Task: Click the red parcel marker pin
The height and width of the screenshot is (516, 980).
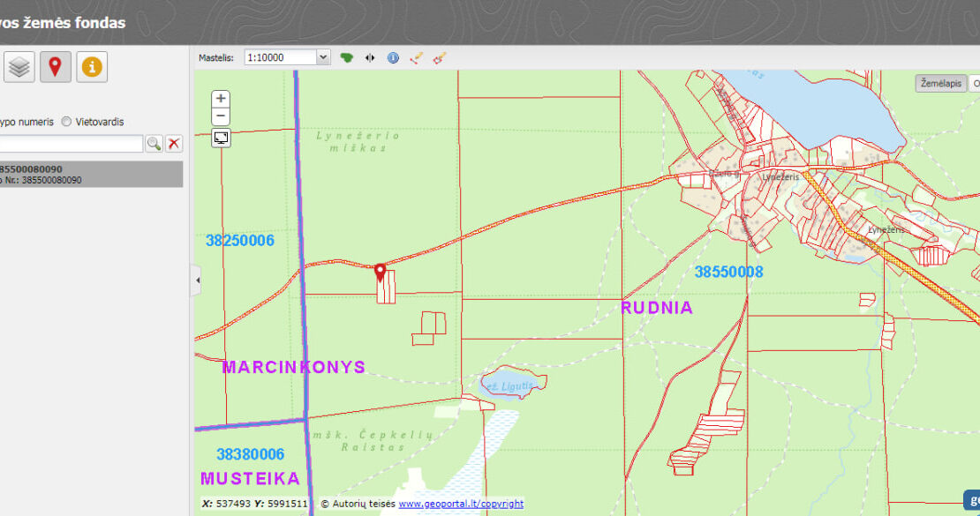Action: coord(381,272)
